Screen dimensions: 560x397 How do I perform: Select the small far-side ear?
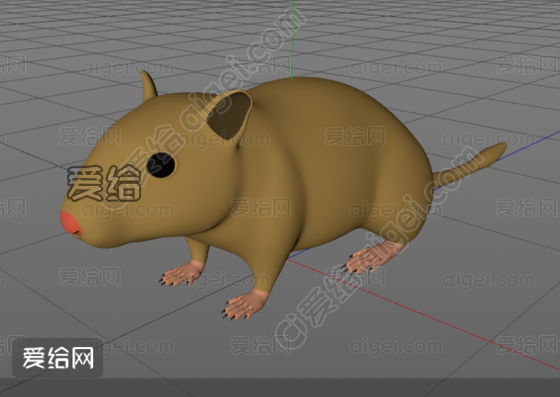point(148,86)
